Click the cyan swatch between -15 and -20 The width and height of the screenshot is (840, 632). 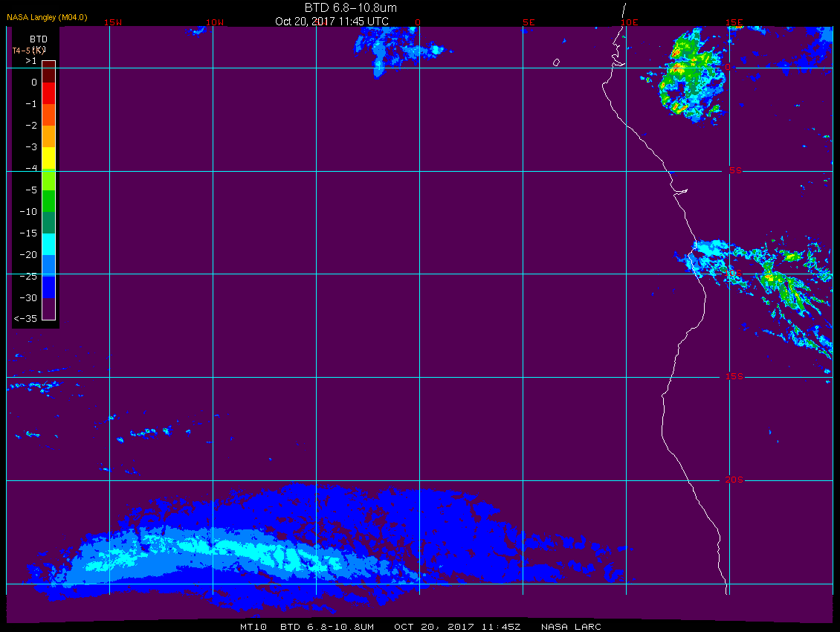pyautogui.click(x=49, y=244)
